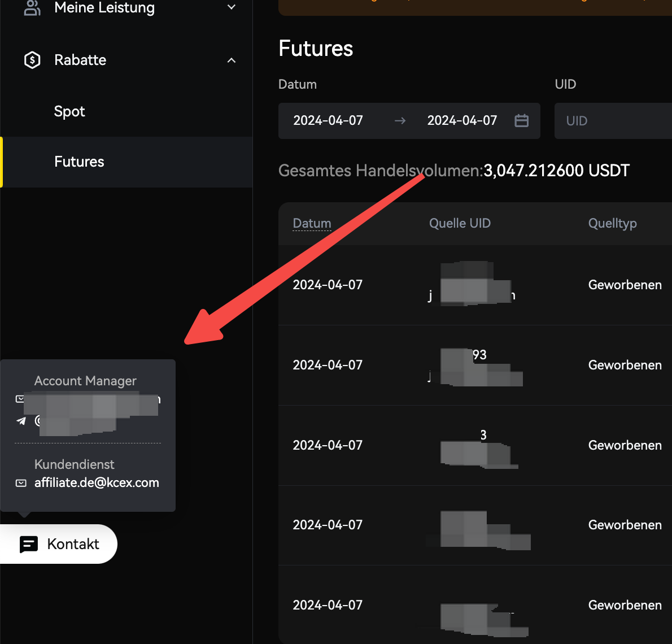Open the Spot rebates page

(x=69, y=111)
